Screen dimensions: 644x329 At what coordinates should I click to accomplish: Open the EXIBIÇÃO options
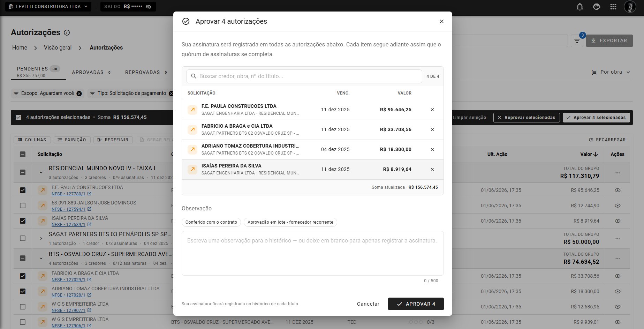point(72,140)
